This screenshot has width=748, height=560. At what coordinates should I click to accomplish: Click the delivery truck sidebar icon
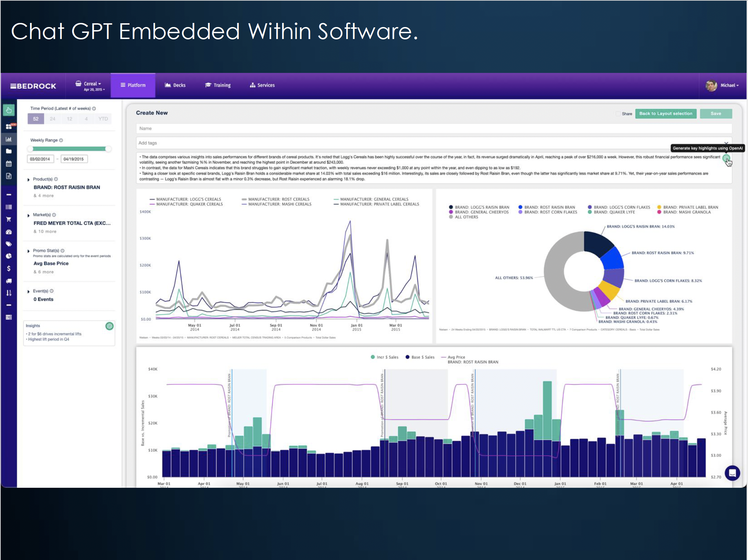9,281
